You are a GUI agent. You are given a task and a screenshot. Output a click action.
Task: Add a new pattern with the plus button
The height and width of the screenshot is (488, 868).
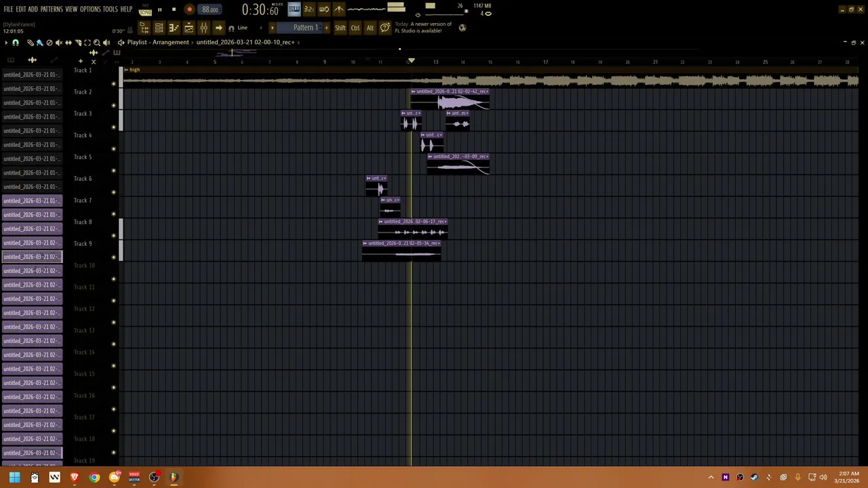(x=326, y=28)
